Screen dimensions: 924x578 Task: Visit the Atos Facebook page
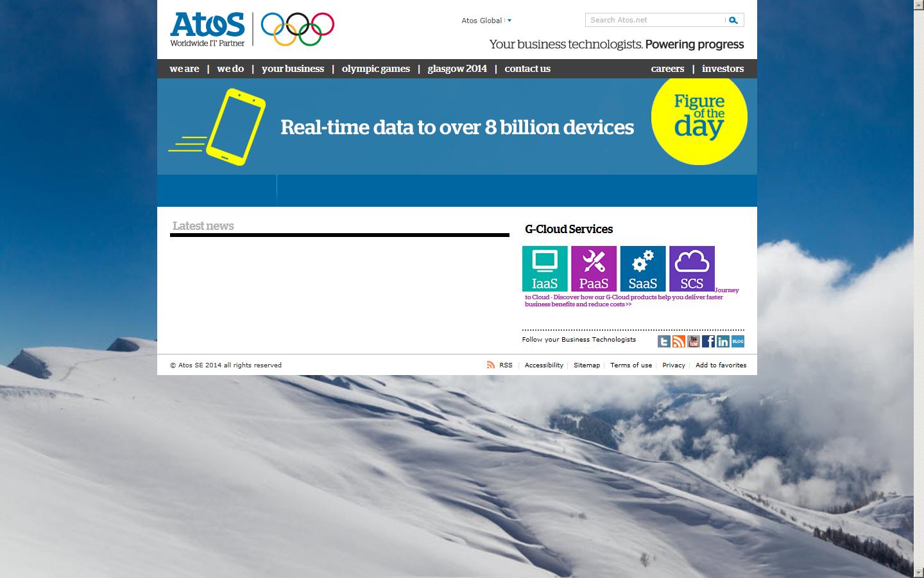708,341
